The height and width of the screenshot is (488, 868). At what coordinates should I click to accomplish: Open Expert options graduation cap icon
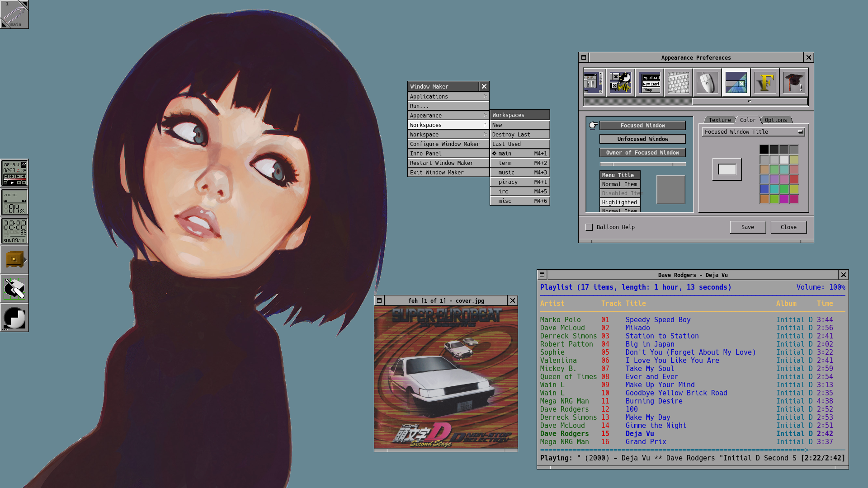pyautogui.click(x=794, y=83)
